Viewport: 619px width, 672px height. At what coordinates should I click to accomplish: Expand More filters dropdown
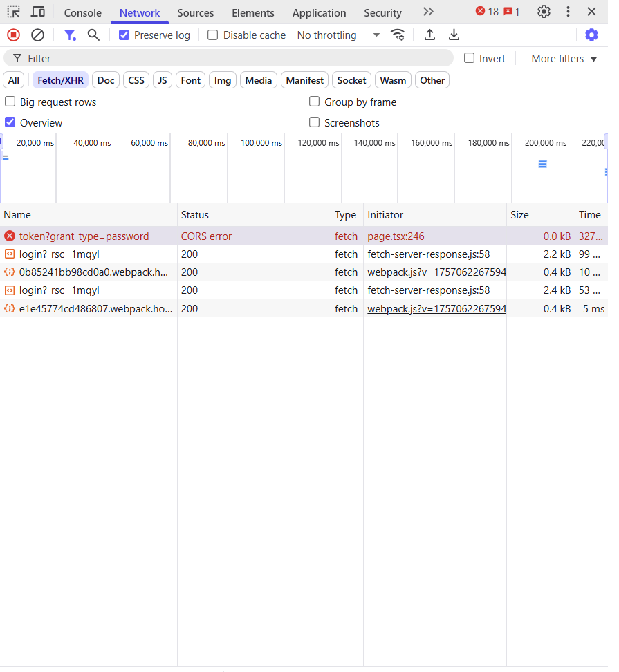click(564, 59)
